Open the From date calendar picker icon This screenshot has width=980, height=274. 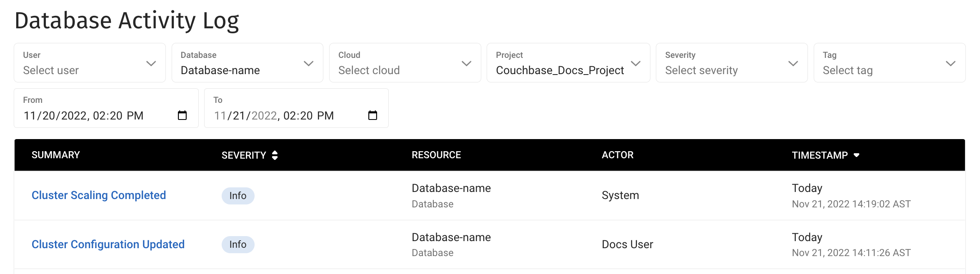[182, 115]
